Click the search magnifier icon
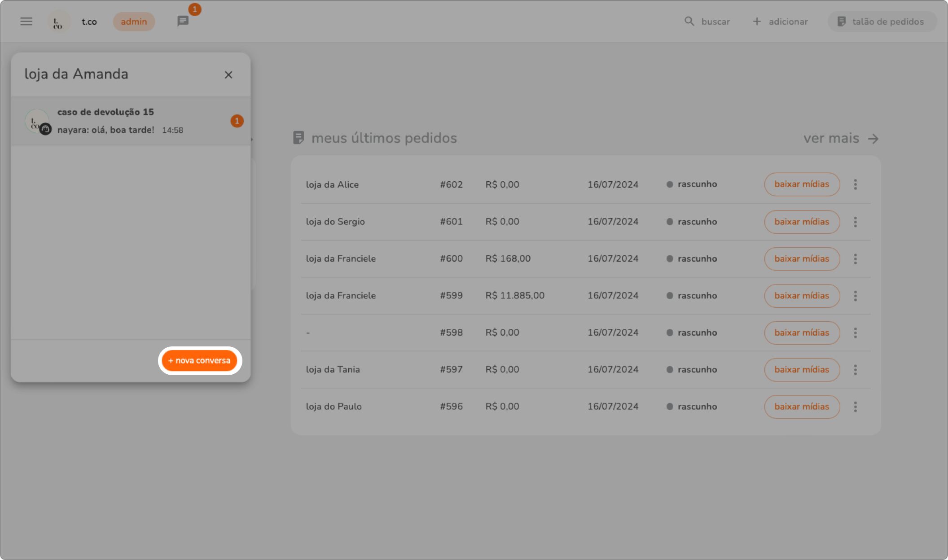 coord(689,22)
